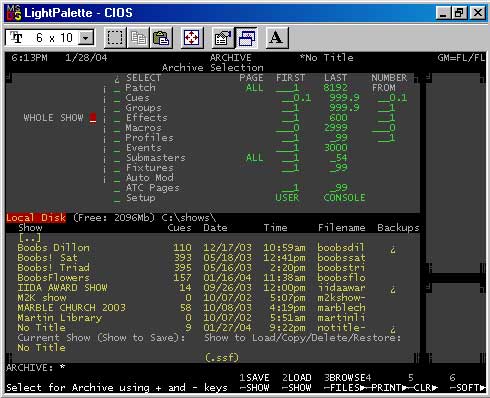Click the 2 LOAD SHOW softkey
Screen dimensions: 490x398
(297, 383)
